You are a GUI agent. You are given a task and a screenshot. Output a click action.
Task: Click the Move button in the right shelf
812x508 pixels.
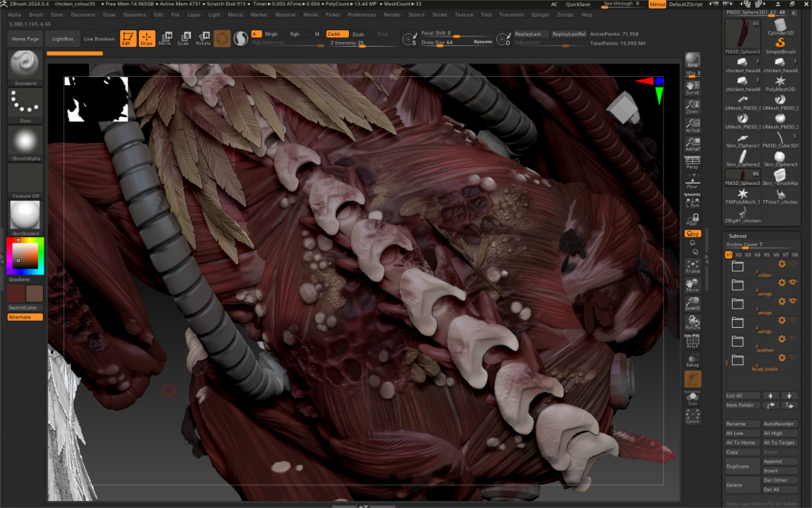click(692, 285)
